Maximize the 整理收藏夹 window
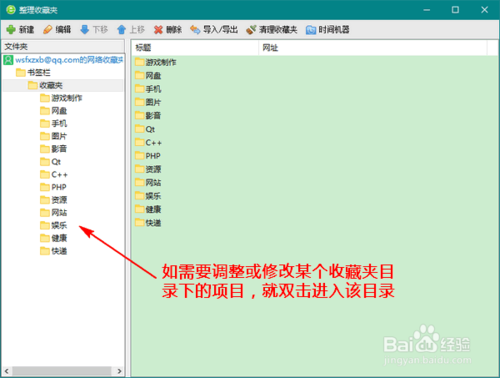Viewport: 500px width, 378px height. pos(455,10)
